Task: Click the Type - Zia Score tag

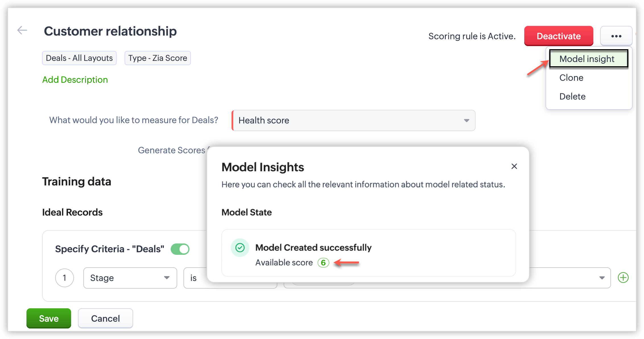Action: click(158, 58)
